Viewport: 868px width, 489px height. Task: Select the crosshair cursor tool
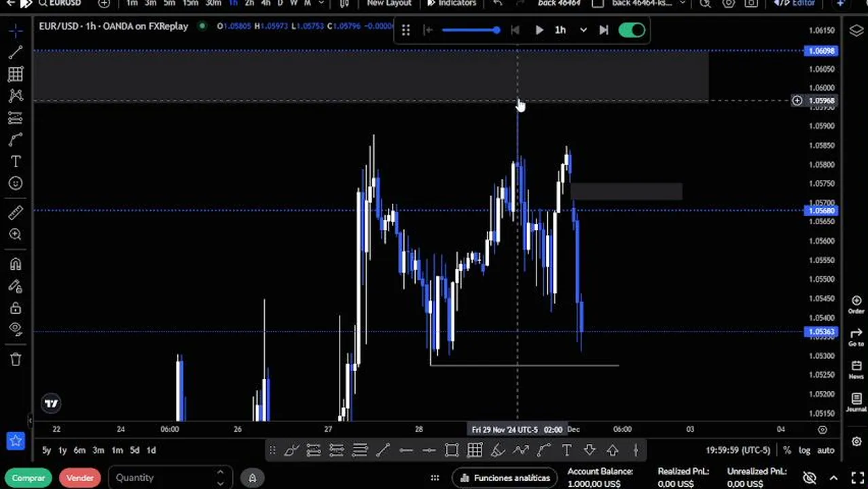point(16,31)
